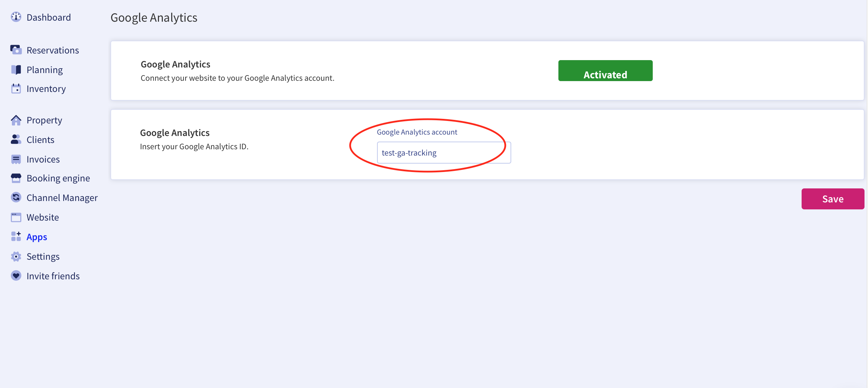Image resolution: width=868 pixels, height=388 pixels.
Task: Click the Clients people icon
Action: point(16,139)
